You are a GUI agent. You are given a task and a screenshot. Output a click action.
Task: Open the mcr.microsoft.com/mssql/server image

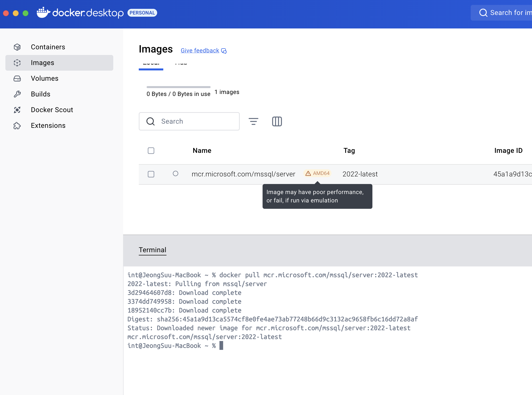pos(243,174)
